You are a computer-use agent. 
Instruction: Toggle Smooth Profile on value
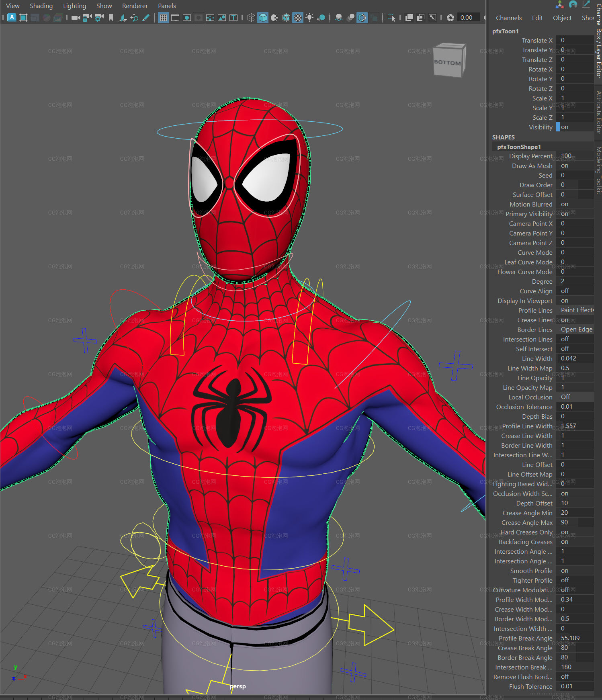coord(575,571)
